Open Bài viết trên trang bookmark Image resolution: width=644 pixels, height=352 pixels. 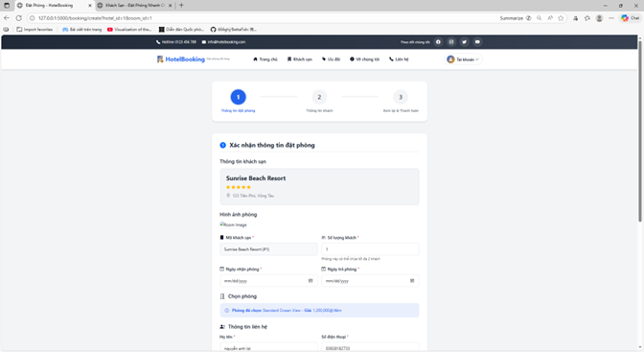81,30
